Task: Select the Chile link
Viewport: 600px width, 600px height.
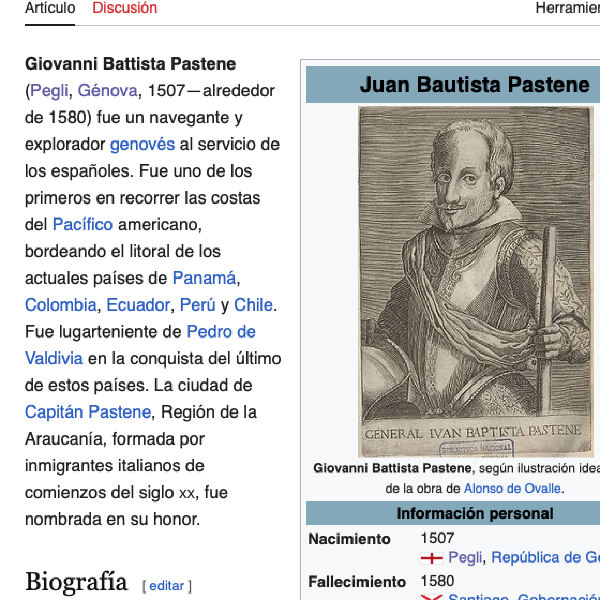Action: (x=254, y=305)
